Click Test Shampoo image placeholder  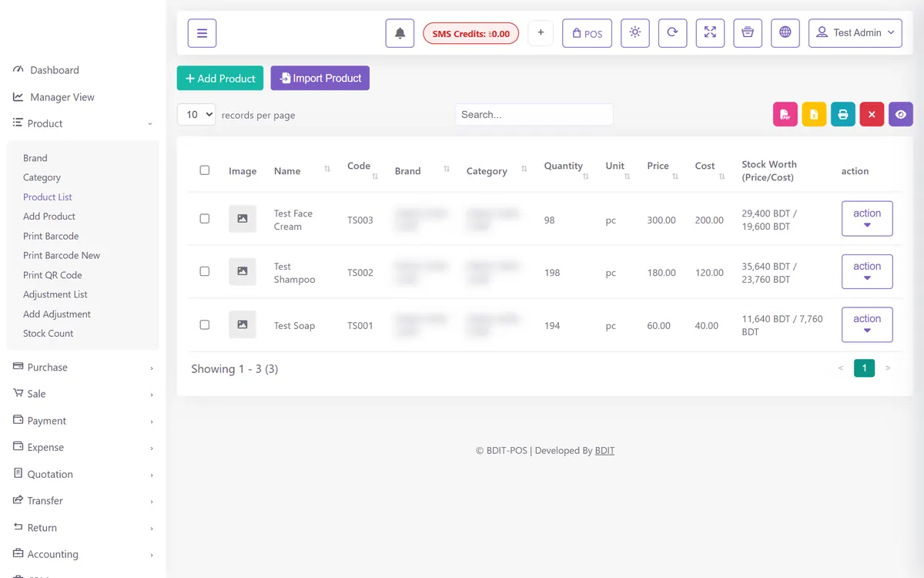pos(243,271)
